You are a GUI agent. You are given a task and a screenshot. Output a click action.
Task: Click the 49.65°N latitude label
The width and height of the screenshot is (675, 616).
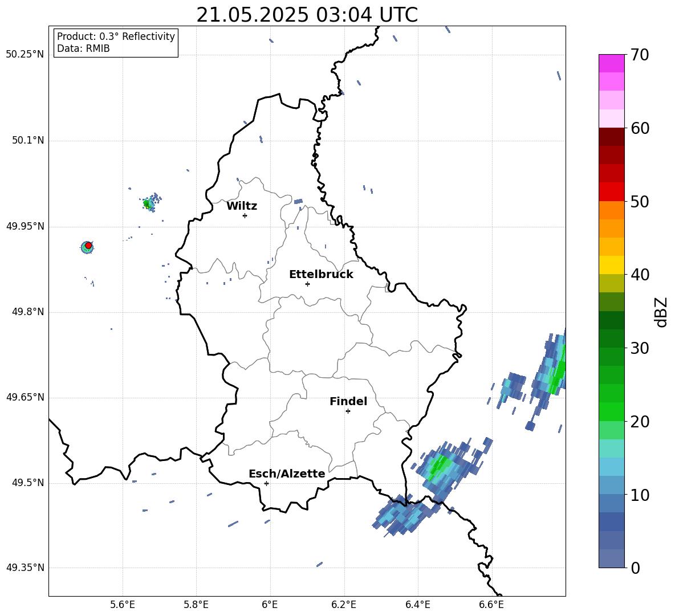pyautogui.click(x=25, y=397)
